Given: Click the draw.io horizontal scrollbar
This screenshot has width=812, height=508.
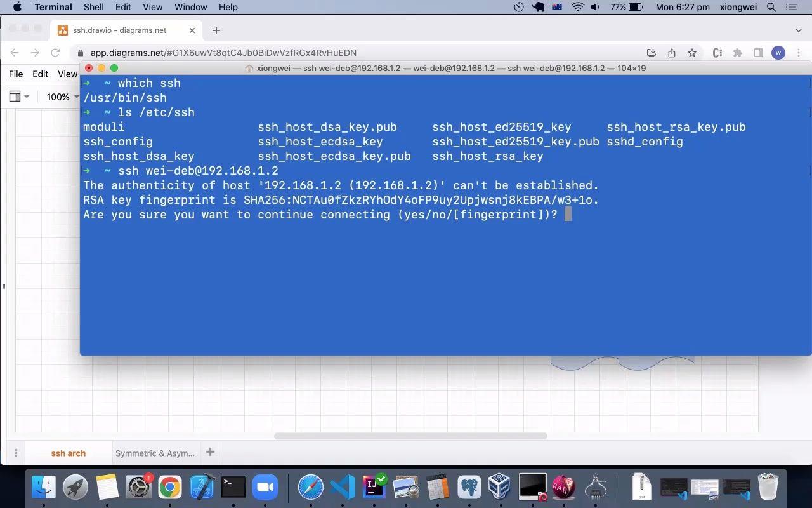Looking at the screenshot, I should click(x=410, y=436).
